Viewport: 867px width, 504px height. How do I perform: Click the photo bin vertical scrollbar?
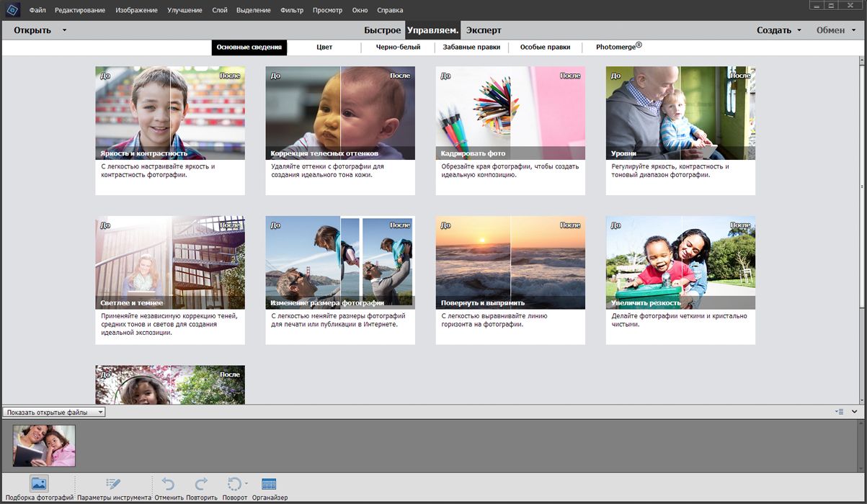pos(862,445)
